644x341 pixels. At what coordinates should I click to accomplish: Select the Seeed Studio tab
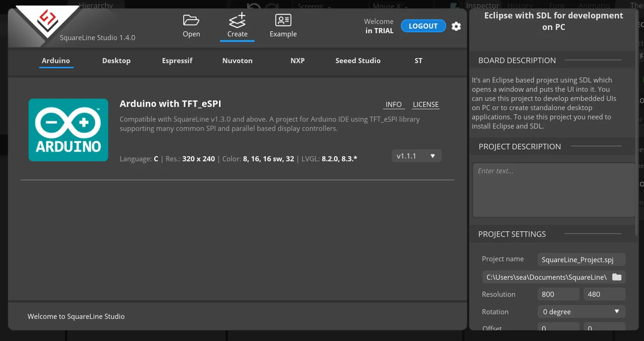tap(358, 61)
